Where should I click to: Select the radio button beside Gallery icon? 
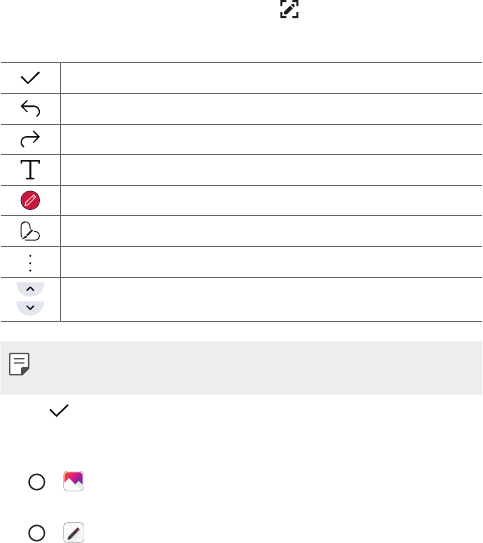tap(37, 482)
